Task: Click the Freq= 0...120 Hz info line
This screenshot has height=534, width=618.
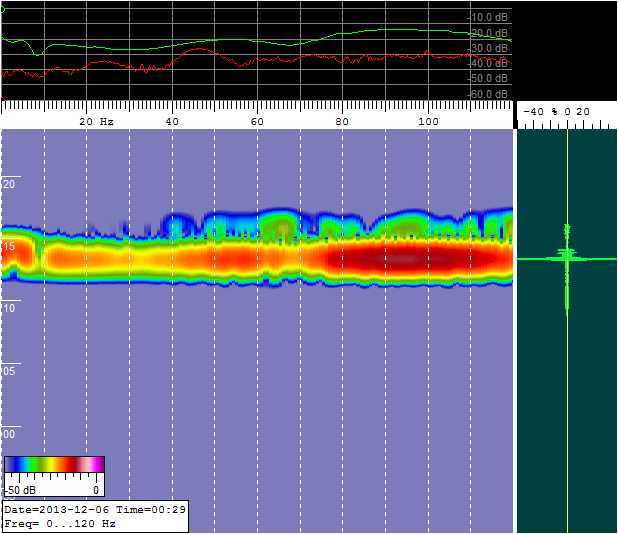Action: tap(60, 523)
